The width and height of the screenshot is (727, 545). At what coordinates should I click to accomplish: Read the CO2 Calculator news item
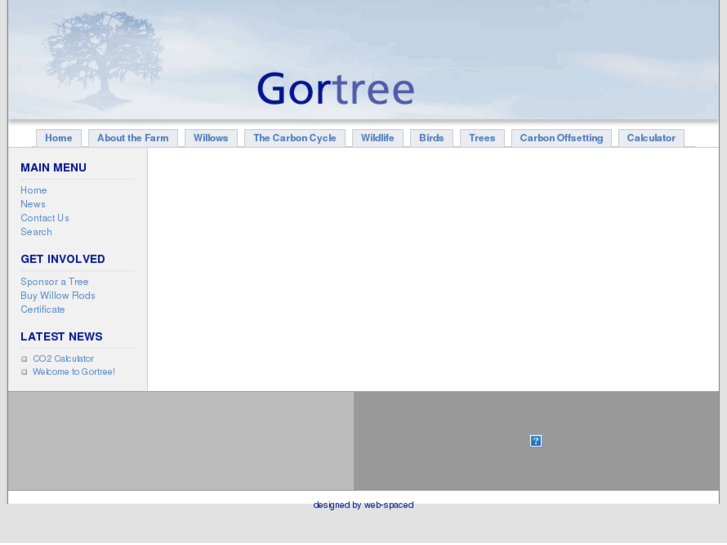[63, 359]
